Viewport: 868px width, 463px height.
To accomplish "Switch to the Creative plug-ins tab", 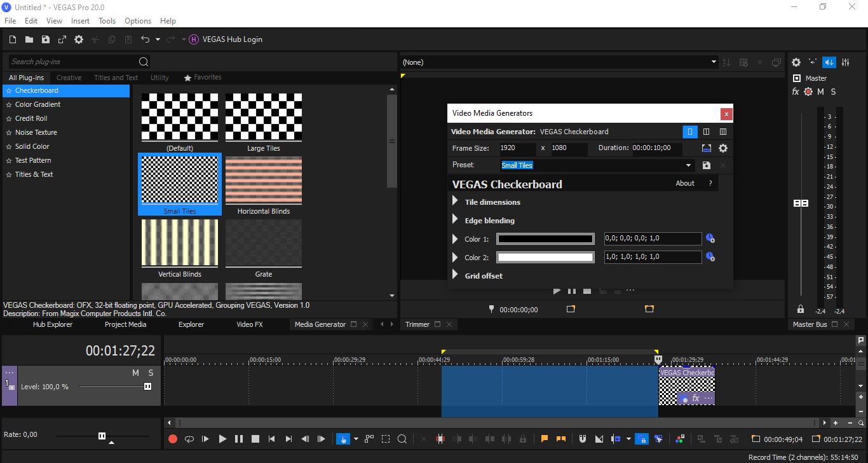I will [x=69, y=78].
